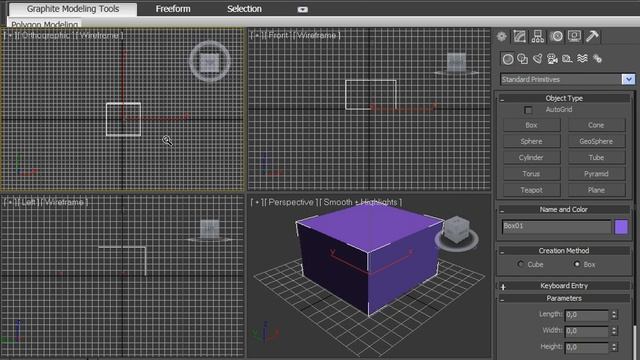Open the Modify command panel tab

coord(520,36)
